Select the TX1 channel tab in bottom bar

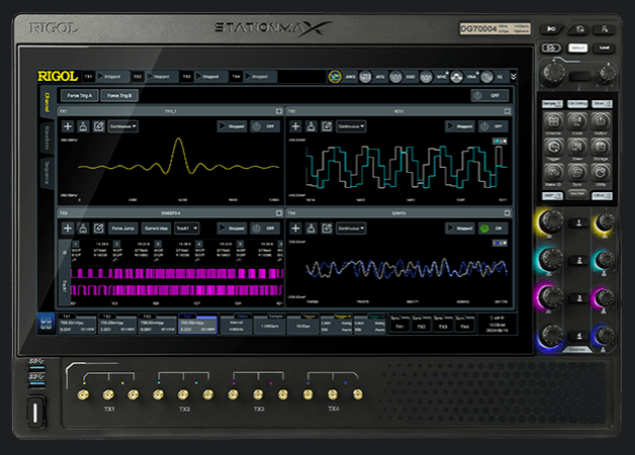point(77,324)
